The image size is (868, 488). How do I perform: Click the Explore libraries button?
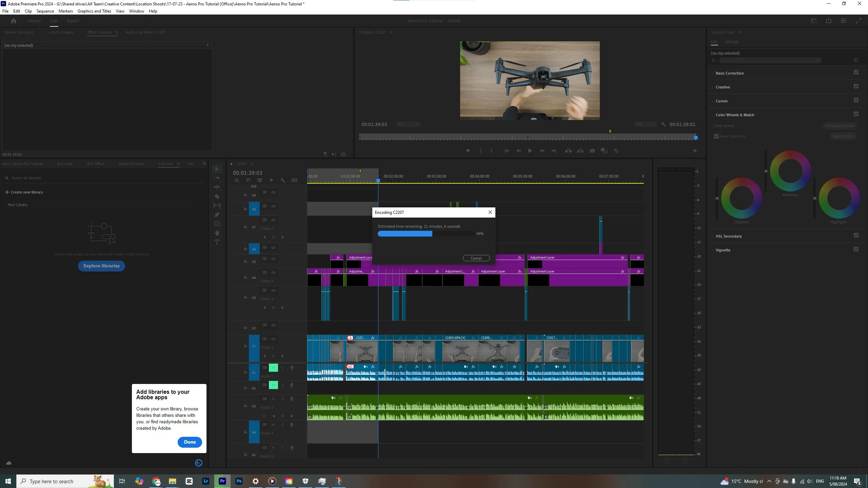(101, 266)
